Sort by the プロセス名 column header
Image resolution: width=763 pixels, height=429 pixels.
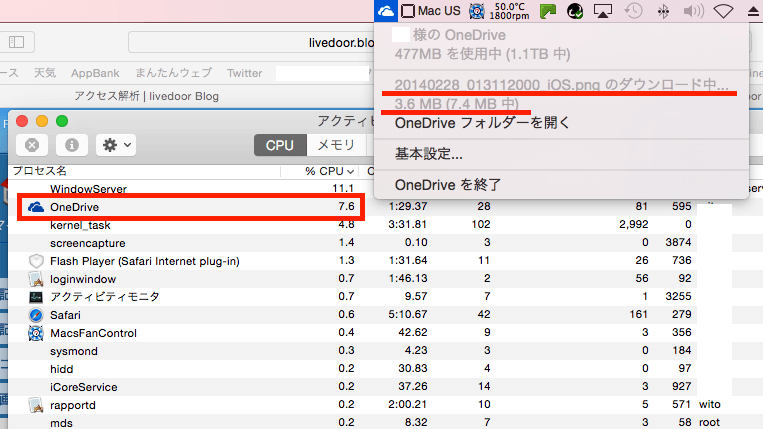[39, 171]
